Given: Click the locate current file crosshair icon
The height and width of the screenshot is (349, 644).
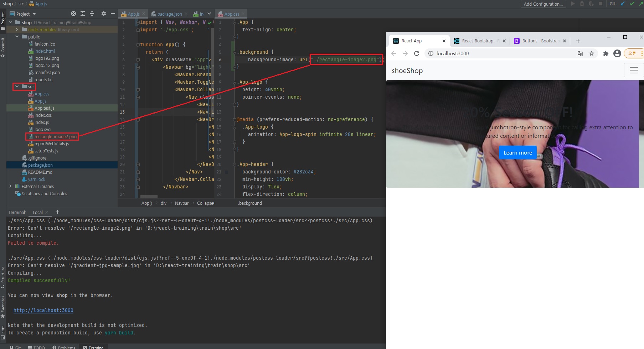Looking at the screenshot, I should 73,14.
